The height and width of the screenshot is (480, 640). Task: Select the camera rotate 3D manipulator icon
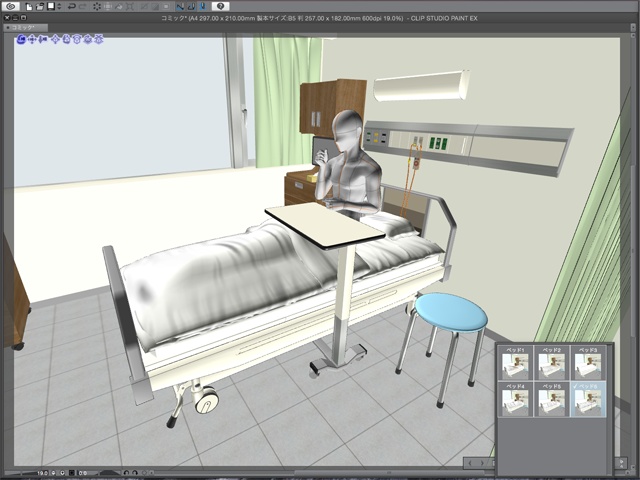click(21, 39)
